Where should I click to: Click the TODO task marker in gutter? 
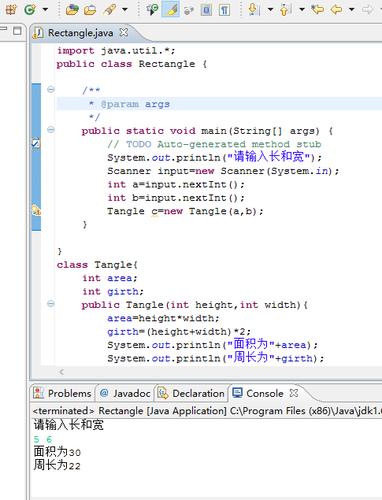[36, 143]
